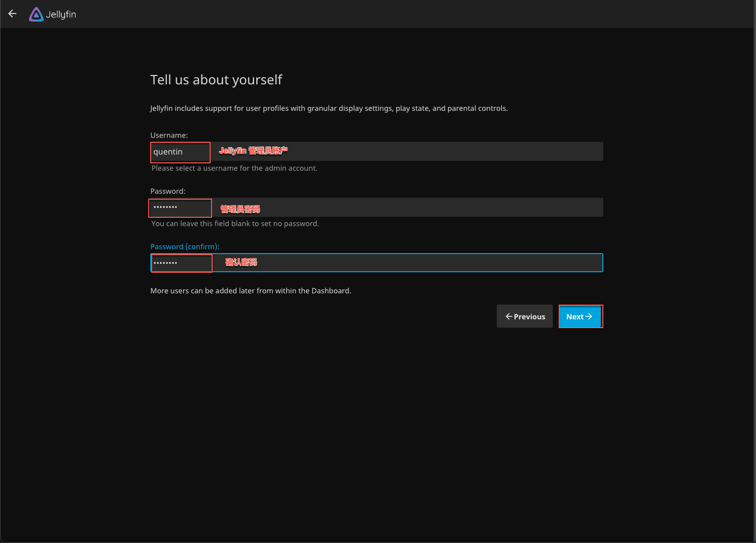Image resolution: width=756 pixels, height=543 pixels.
Task: Click the back navigation control in the header bar
Action: pyautogui.click(x=12, y=13)
